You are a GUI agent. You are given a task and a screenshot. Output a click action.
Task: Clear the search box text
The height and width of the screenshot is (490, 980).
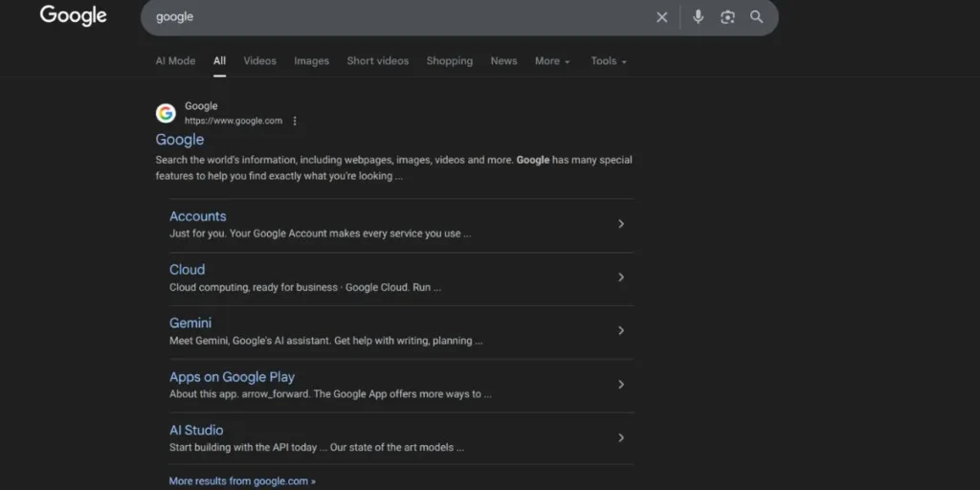click(661, 17)
